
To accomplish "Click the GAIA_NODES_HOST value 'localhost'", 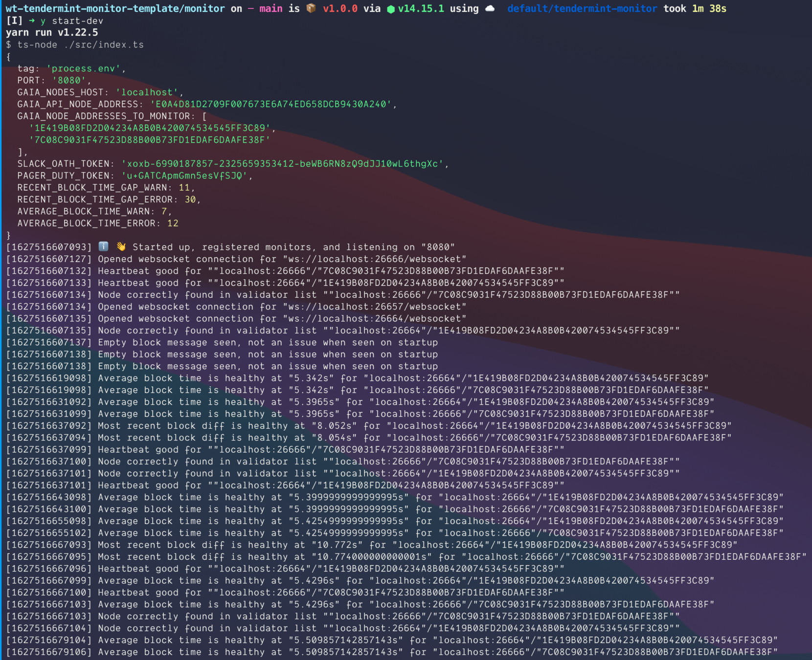I will (147, 92).
